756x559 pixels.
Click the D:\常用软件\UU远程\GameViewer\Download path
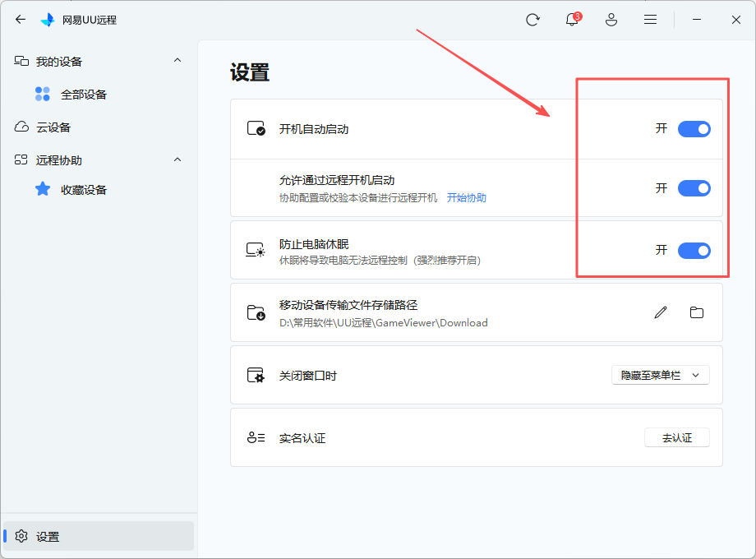pos(383,323)
